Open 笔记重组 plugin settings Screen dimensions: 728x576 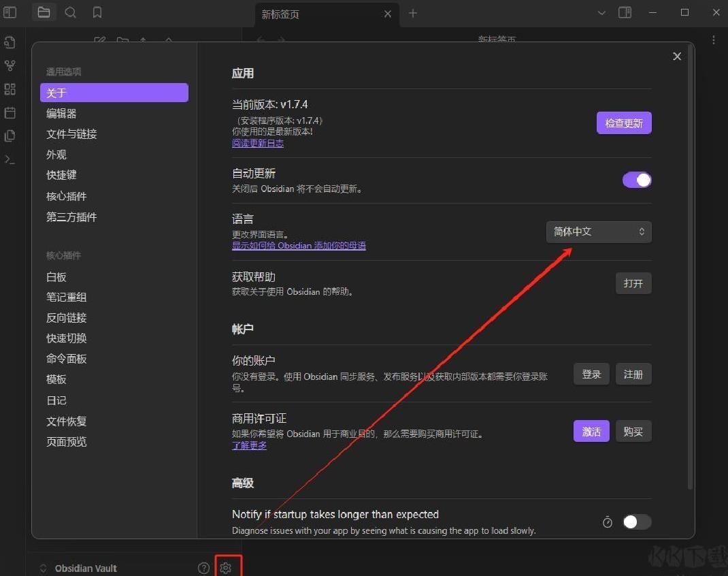114,297
